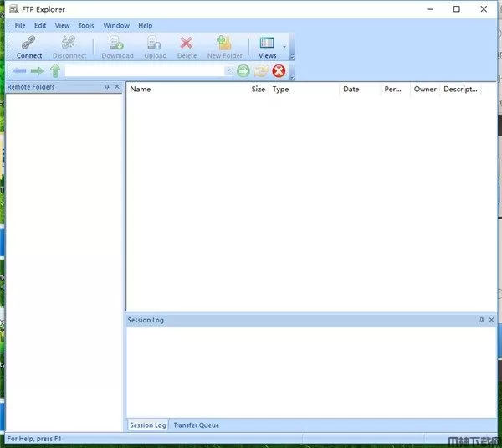Click the Connect toolbar icon

29,46
